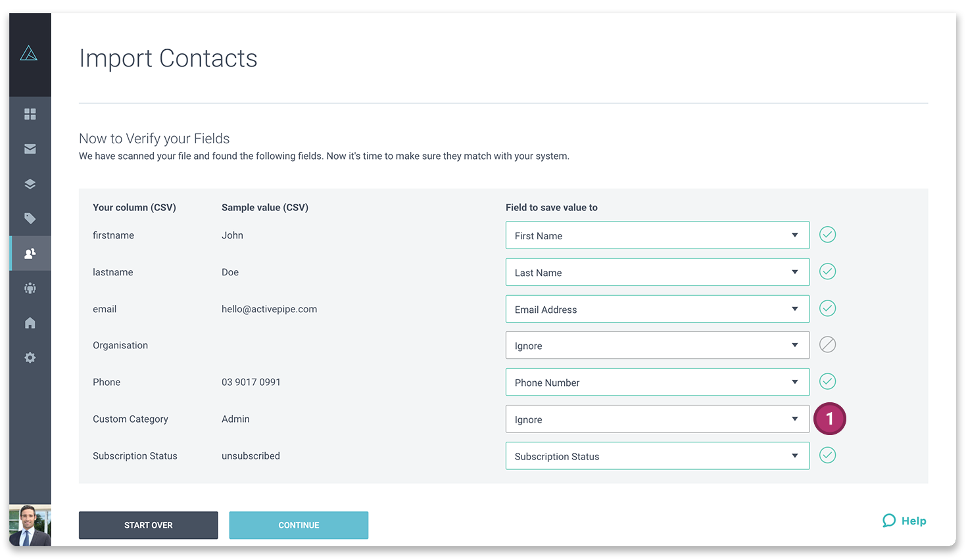Open the Last Name field dropdown
The width and height of the screenshot is (966, 560).
[658, 272]
